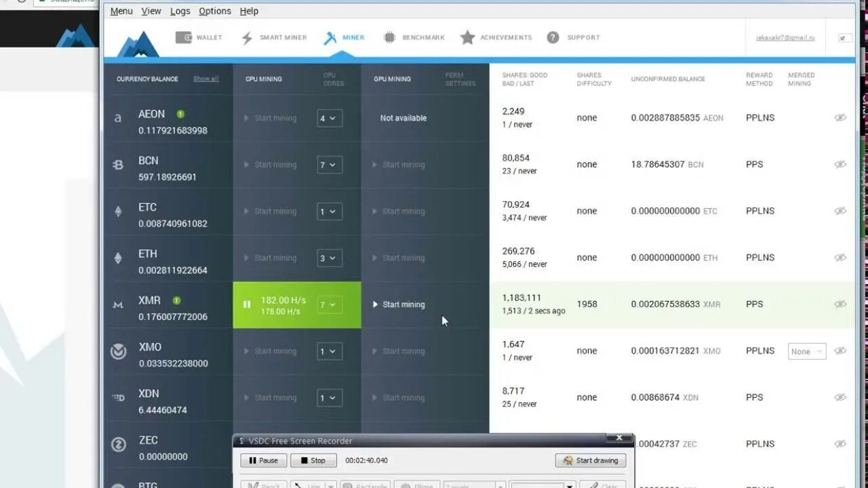The width and height of the screenshot is (868, 488).
Task: Open the XMO CPU cores dropdown
Action: [x=330, y=352]
